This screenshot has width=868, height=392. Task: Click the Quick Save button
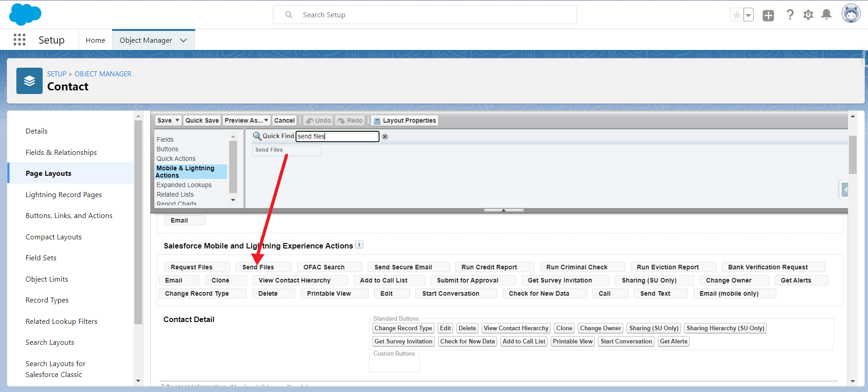(202, 120)
